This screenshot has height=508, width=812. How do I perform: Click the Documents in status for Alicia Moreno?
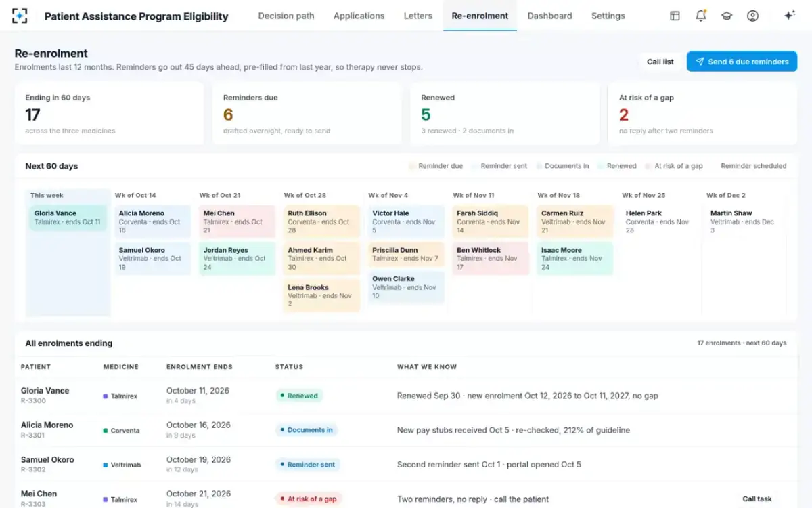[x=307, y=430]
